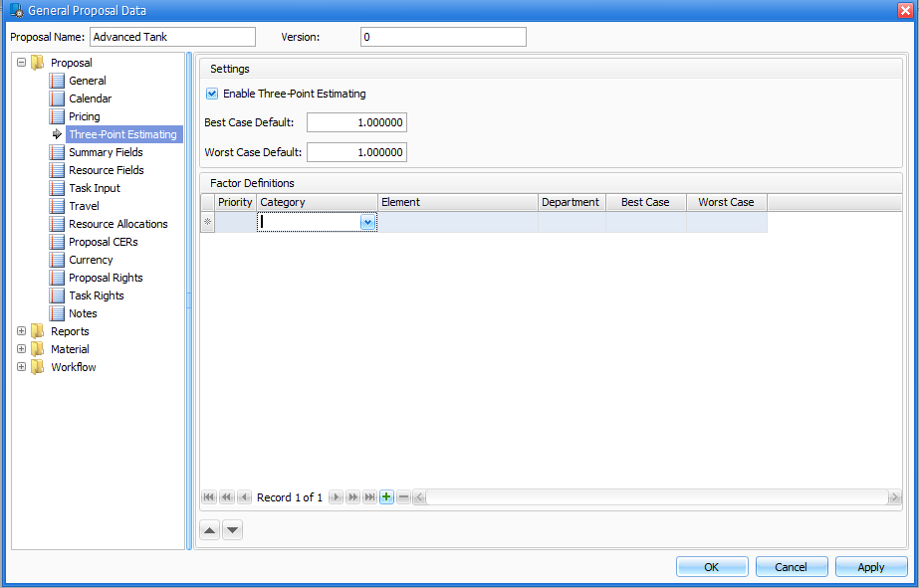The image size is (919, 588).
Task: Delete the current record with minus icon
Action: pos(403,496)
